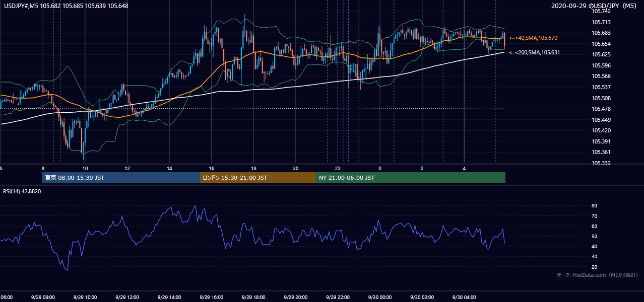Click the USDJPY#,M5 price header text
644x302 pixels.
[65, 6]
